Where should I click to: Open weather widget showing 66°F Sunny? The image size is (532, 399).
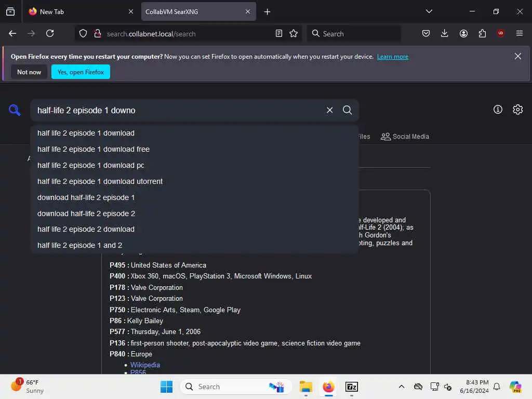coord(28,387)
